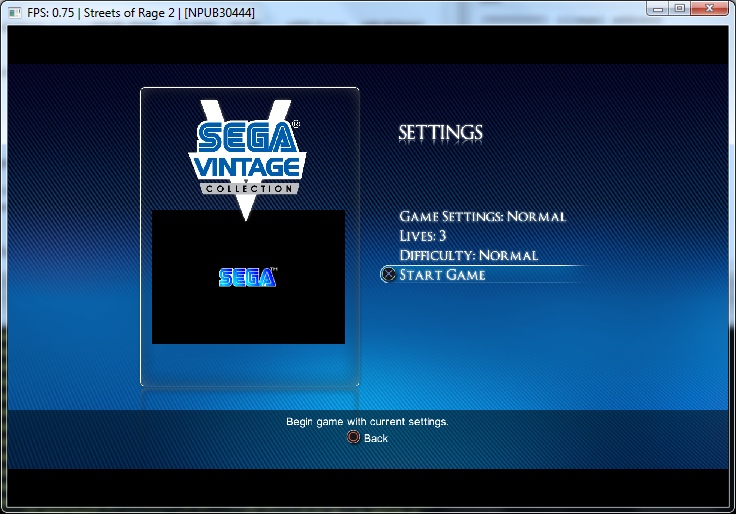Screen dimensions: 736x514
Task: Click the cross button icon beside Start Game
Action: [x=388, y=274]
